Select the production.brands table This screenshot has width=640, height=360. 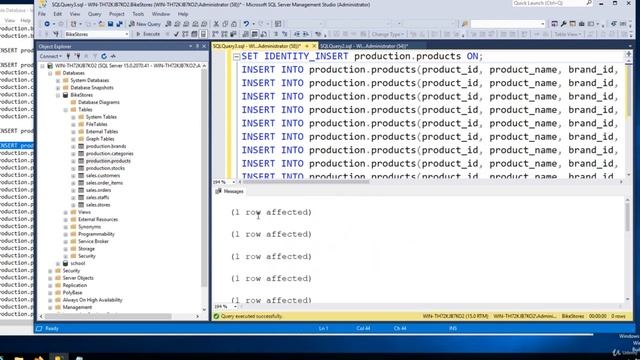coord(106,146)
